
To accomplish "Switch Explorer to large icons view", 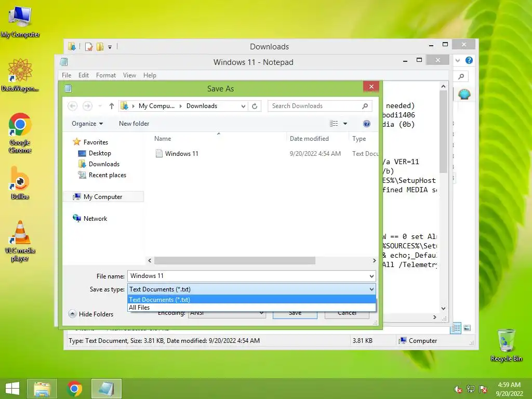I will (467, 328).
